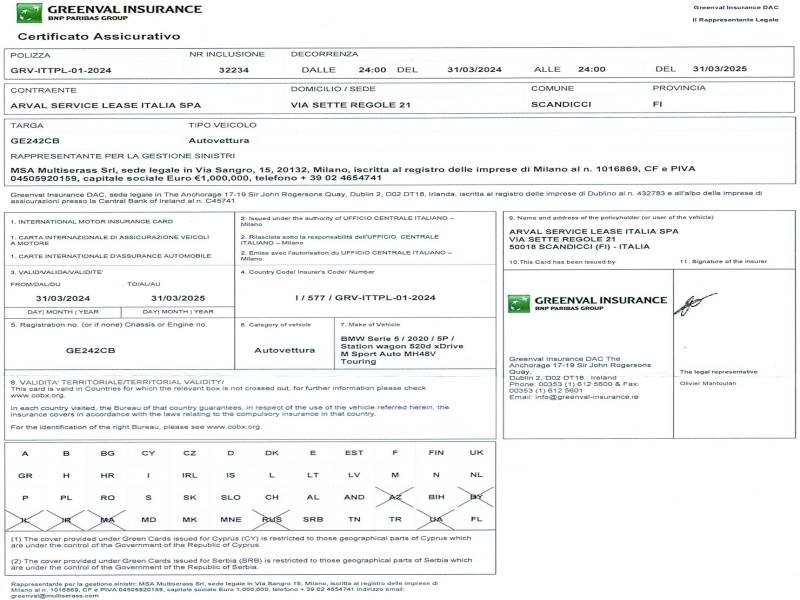Click the DK country code
The height and width of the screenshot is (600, 800).
(272, 453)
